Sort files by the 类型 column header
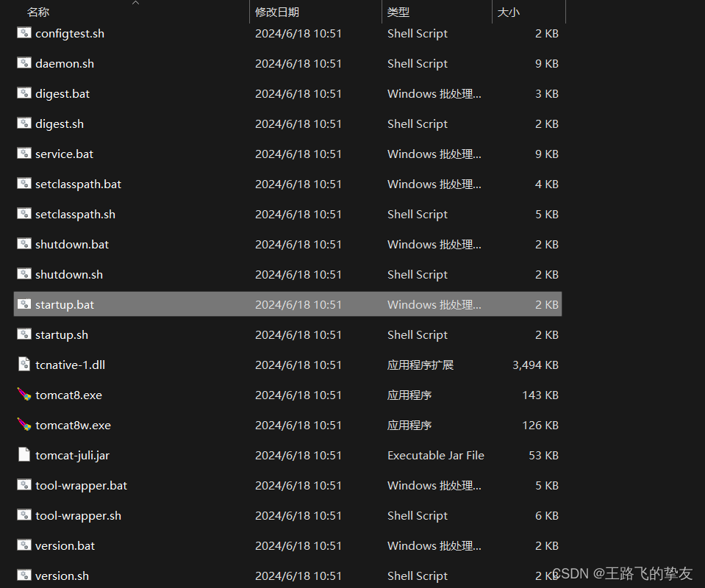Image resolution: width=705 pixels, height=588 pixels. click(398, 12)
